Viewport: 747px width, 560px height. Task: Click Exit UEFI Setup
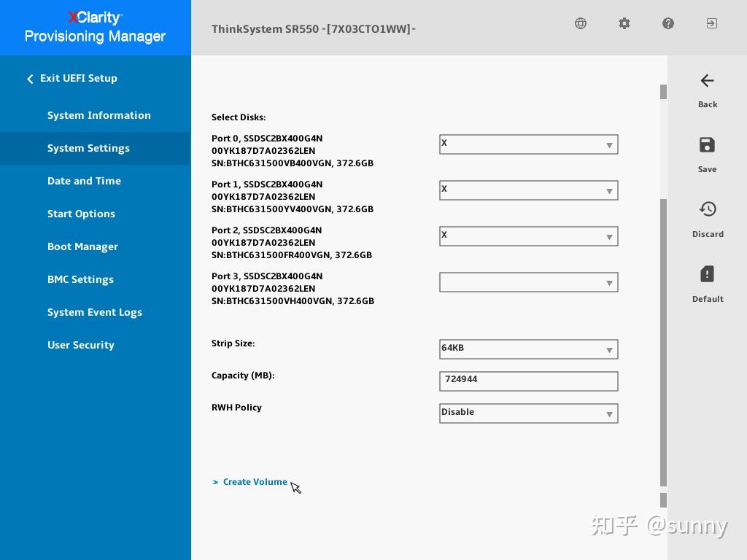pyautogui.click(x=78, y=78)
